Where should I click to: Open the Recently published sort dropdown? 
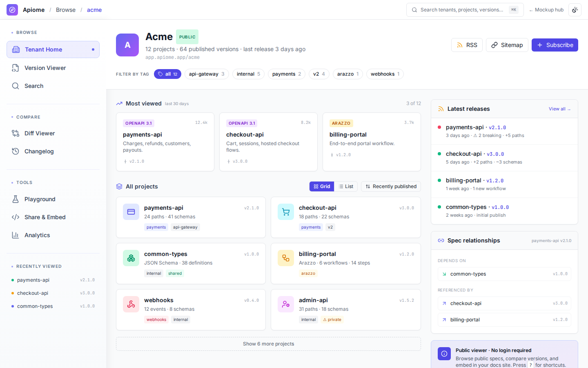coord(391,186)
